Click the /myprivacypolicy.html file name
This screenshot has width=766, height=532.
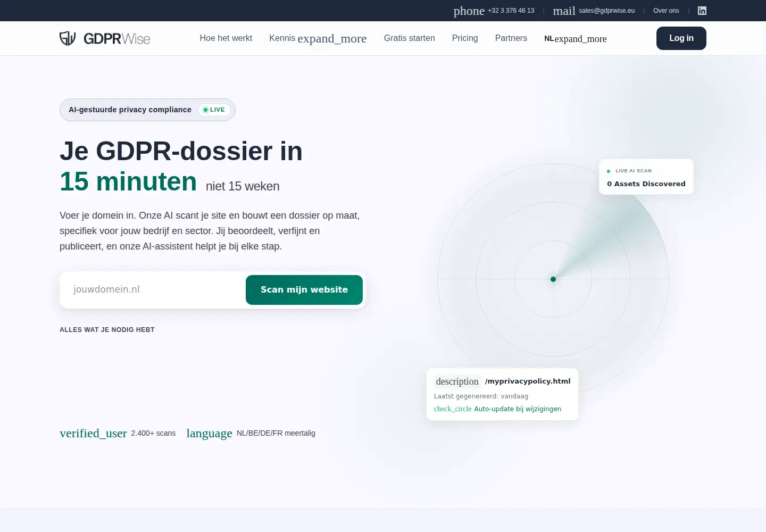pos(528,381)
